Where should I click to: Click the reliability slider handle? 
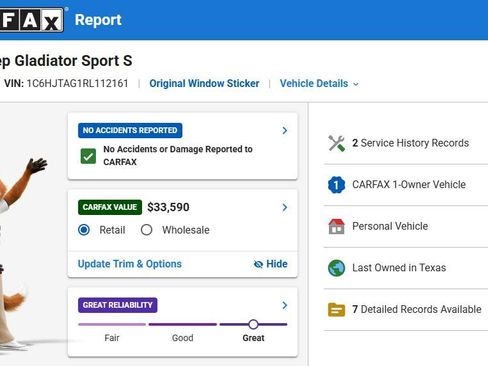point(253,324)
